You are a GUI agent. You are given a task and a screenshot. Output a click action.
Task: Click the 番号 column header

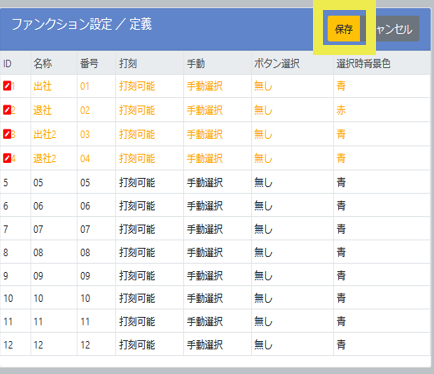click(89, 63)
